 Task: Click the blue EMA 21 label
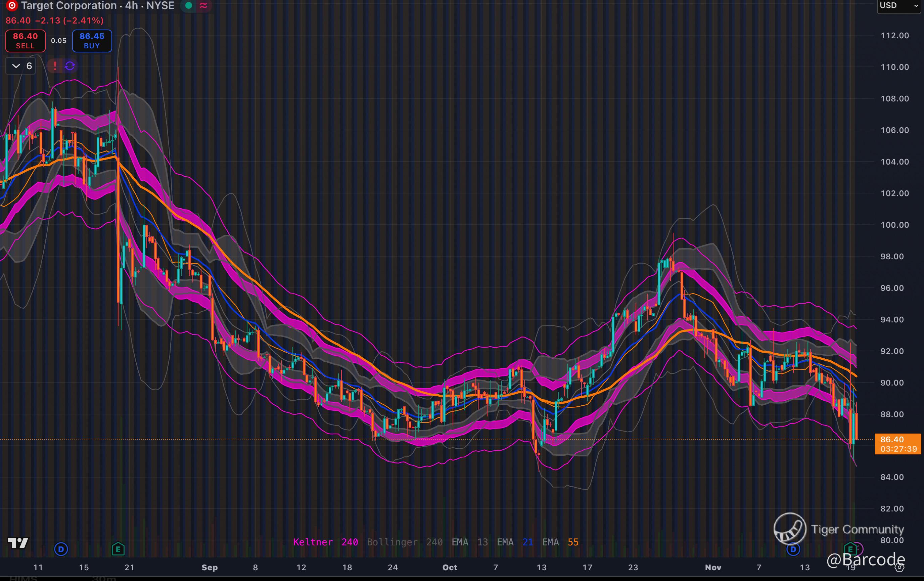pyautogui.click(x=515, y=542)
